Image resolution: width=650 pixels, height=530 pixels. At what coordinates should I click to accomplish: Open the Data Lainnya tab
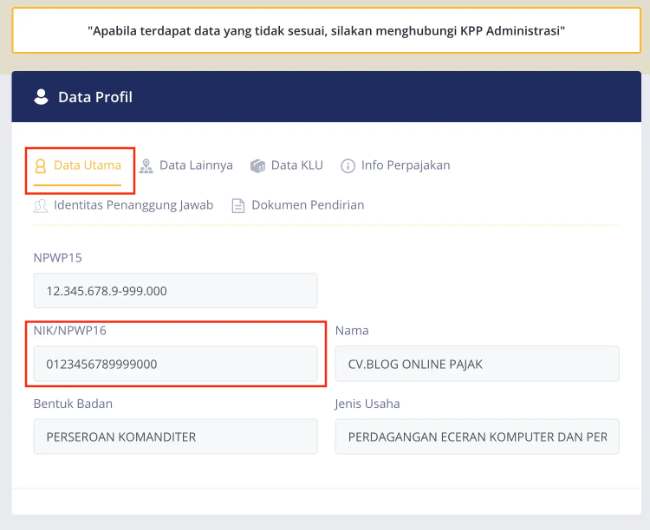(x=186, y=166)
